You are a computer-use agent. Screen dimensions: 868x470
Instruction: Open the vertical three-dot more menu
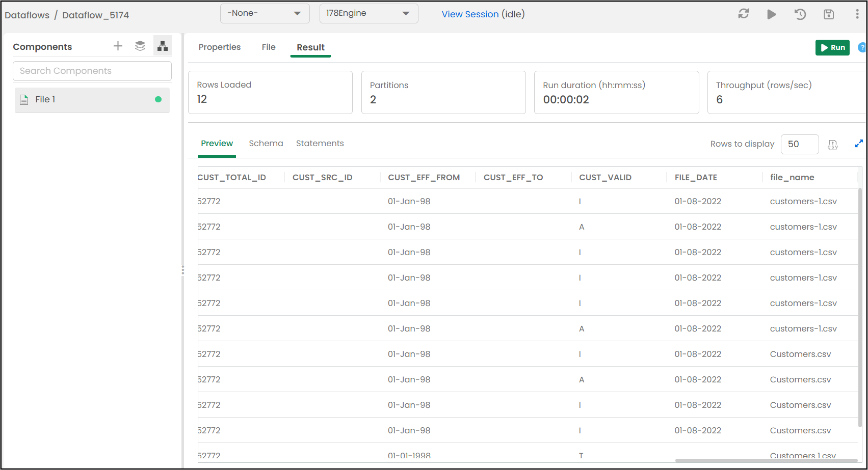click(857, 14)
